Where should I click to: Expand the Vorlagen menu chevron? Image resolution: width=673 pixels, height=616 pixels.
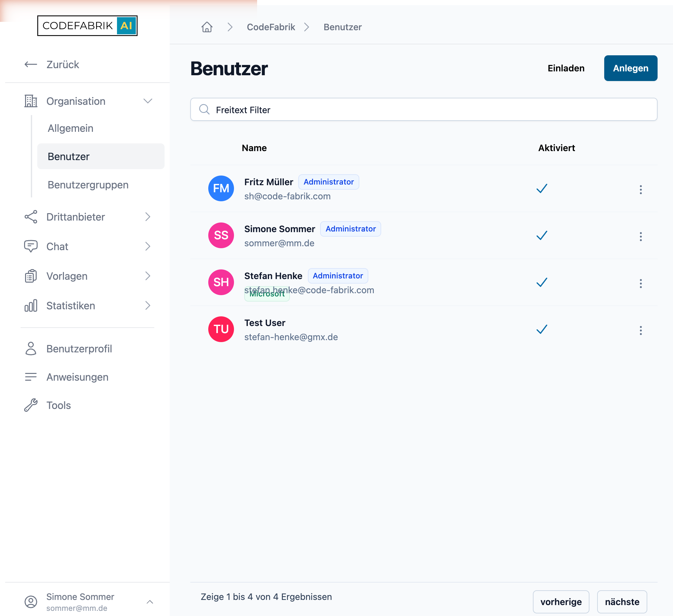(148, 276)
